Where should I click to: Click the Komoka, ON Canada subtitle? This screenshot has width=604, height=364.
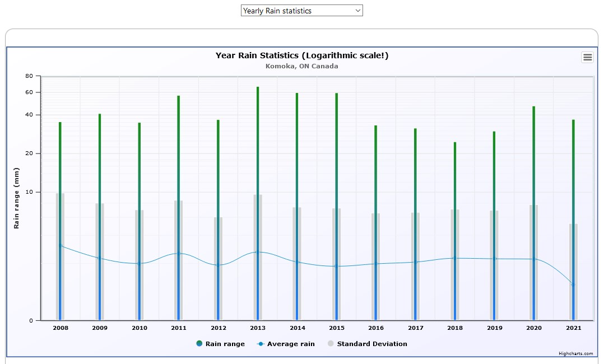point(301,66)
